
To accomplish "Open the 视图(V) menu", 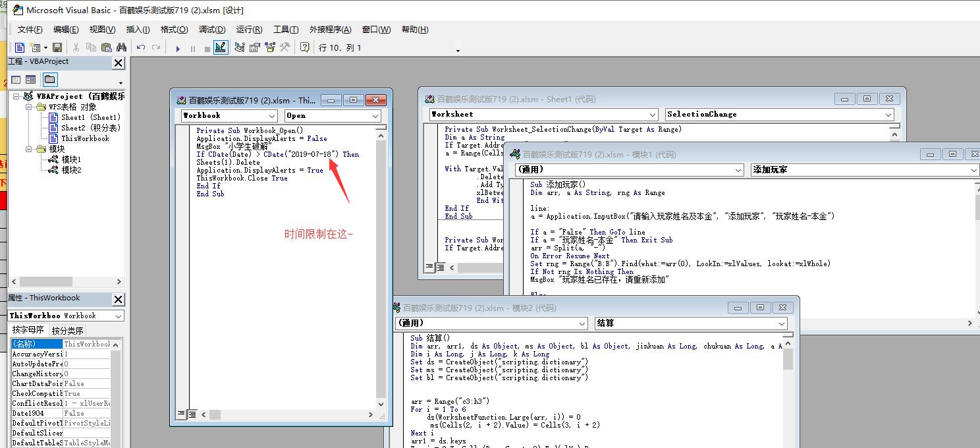I will coord(102,30).
